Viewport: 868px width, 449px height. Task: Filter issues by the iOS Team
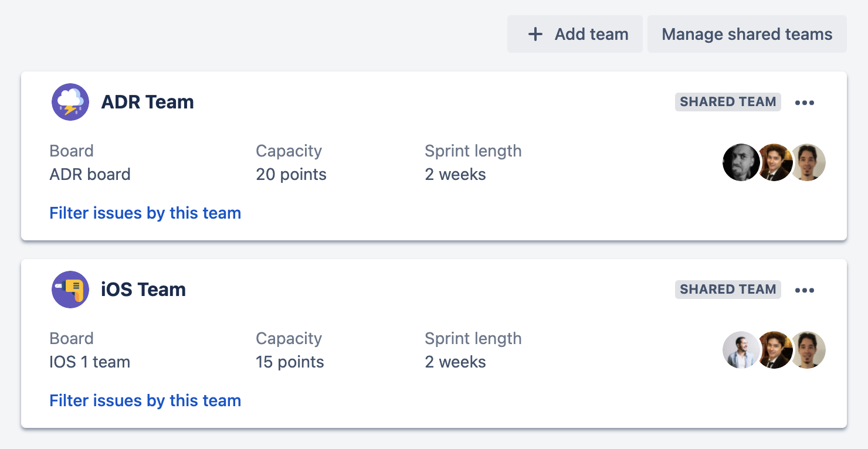pyautogui.click(x=145, y=400)
